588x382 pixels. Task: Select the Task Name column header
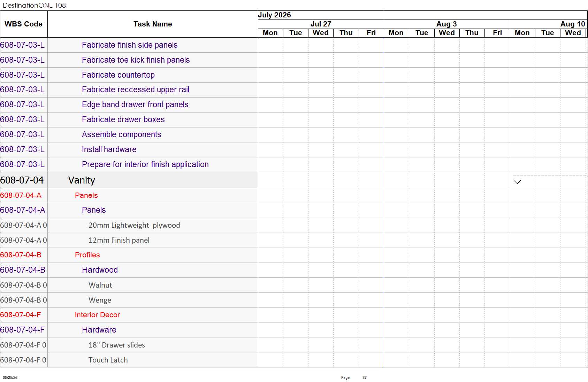point(153,24)
